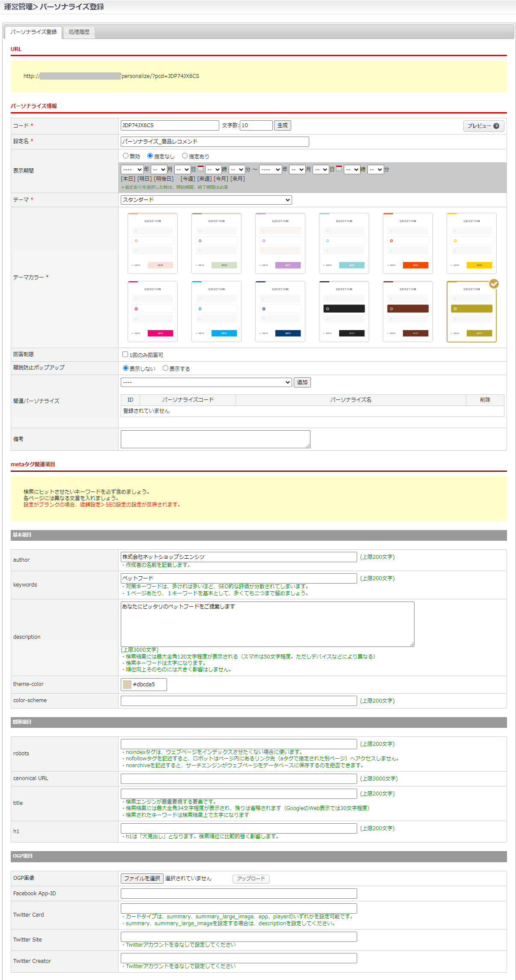516x980 pixels.
Task: Select the 無効 display period radio button
Action: 125,156
